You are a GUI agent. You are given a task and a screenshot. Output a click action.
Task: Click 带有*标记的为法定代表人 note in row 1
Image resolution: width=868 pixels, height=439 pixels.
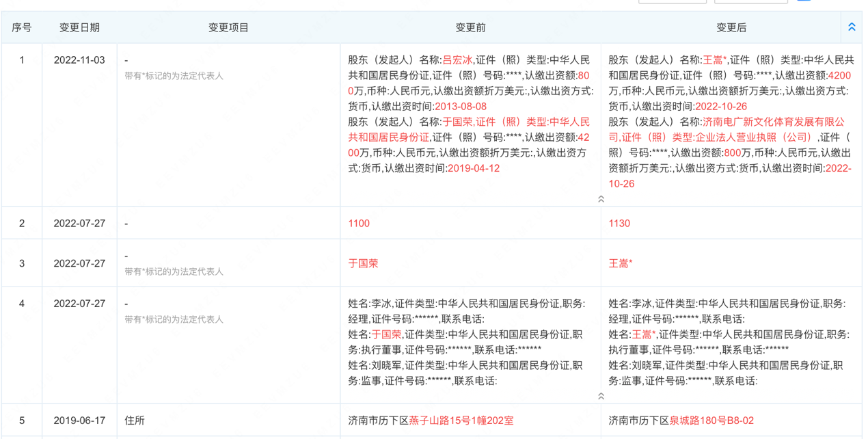174,76
